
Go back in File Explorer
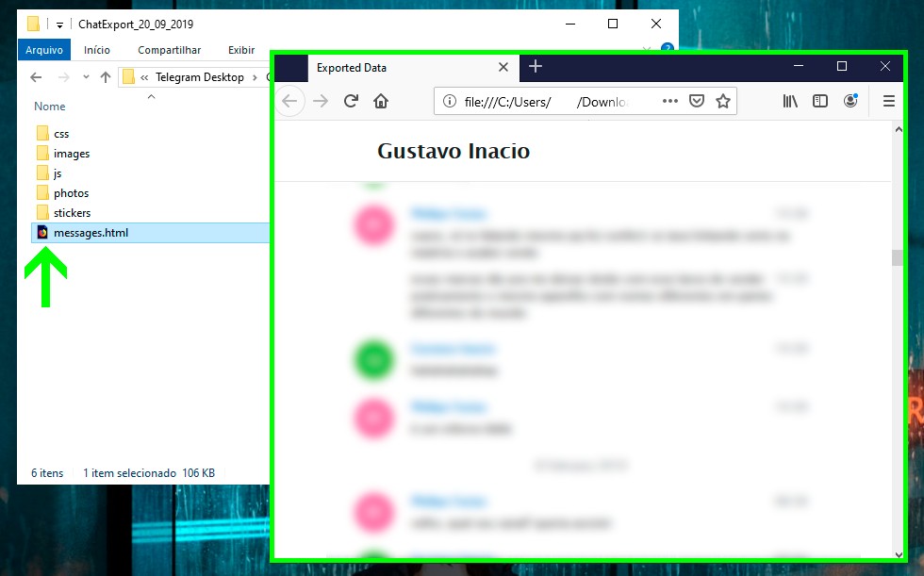click(x=36, y=77)
